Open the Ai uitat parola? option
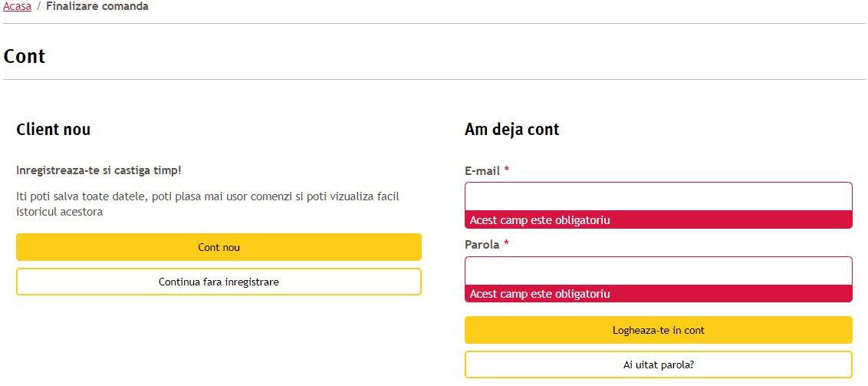The image size is (868, 386). click(658, 365)
